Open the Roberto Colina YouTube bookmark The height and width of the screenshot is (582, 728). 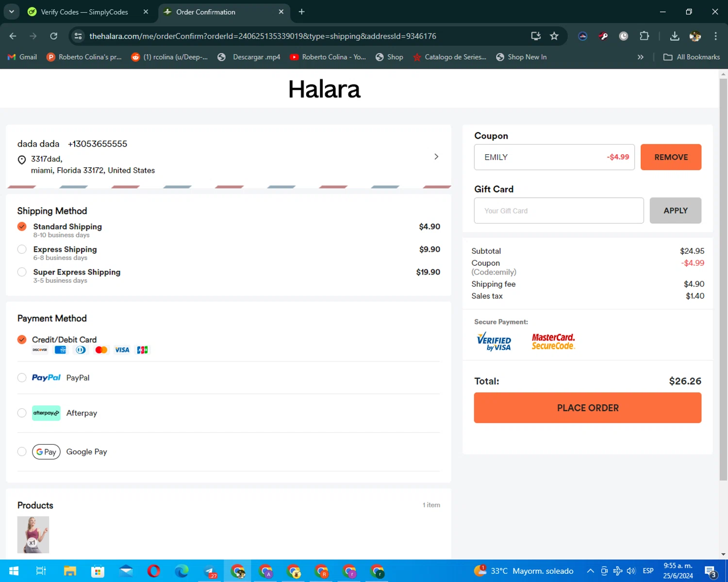click(x=328, y=57)
